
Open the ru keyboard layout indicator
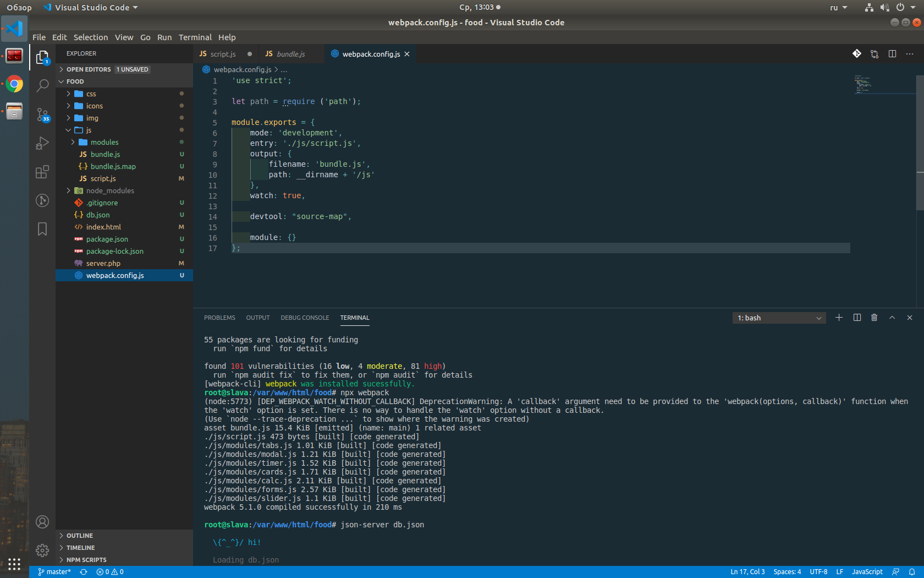point(839,7)
